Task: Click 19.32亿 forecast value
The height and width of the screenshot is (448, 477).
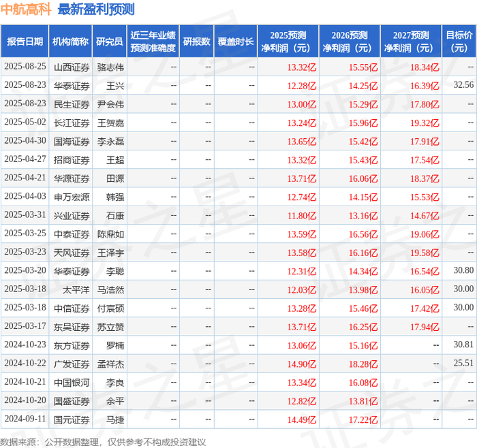Action: click(425, 123)
